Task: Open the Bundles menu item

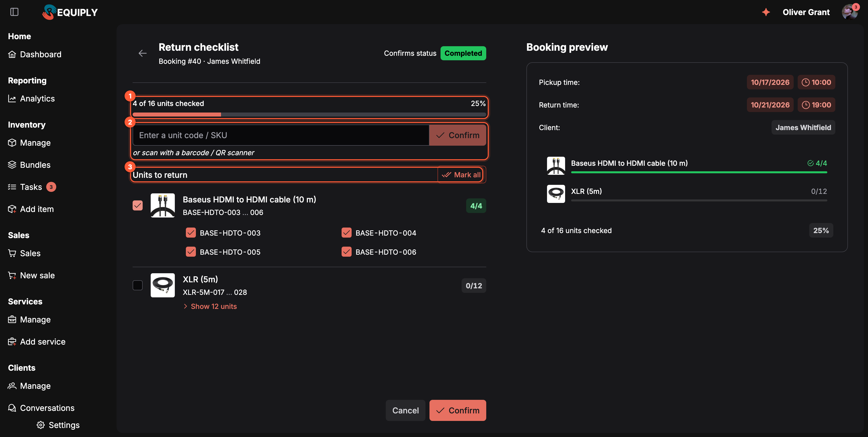Action: [x=29, y=165]
